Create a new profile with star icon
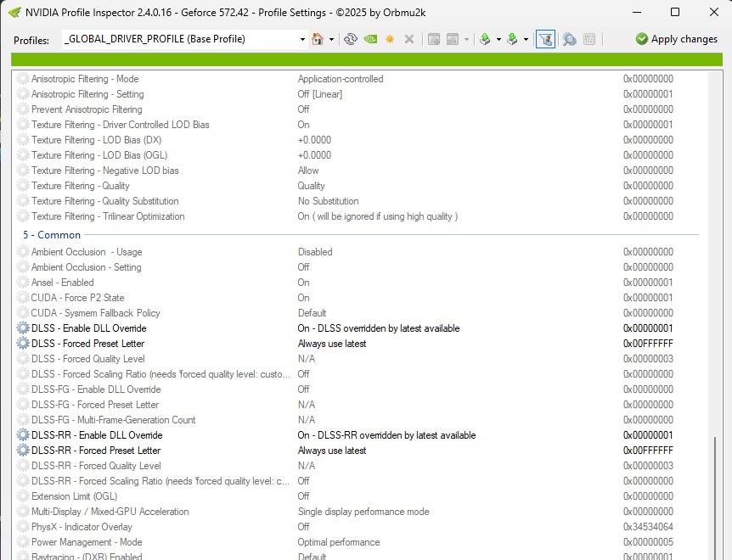Screen dimensions: 732x560 [390, 39]
